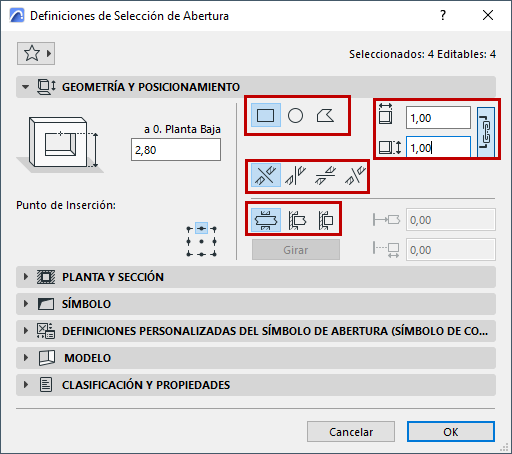Click the vertical offset icon
The image size is (512, 454).
click(x=386, y=250)
